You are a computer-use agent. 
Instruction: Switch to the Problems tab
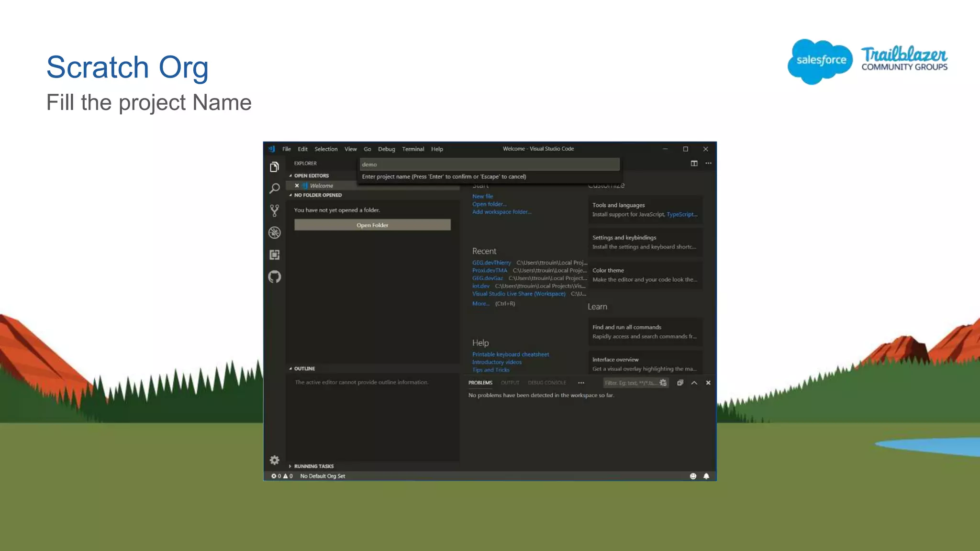coord(480,383)
